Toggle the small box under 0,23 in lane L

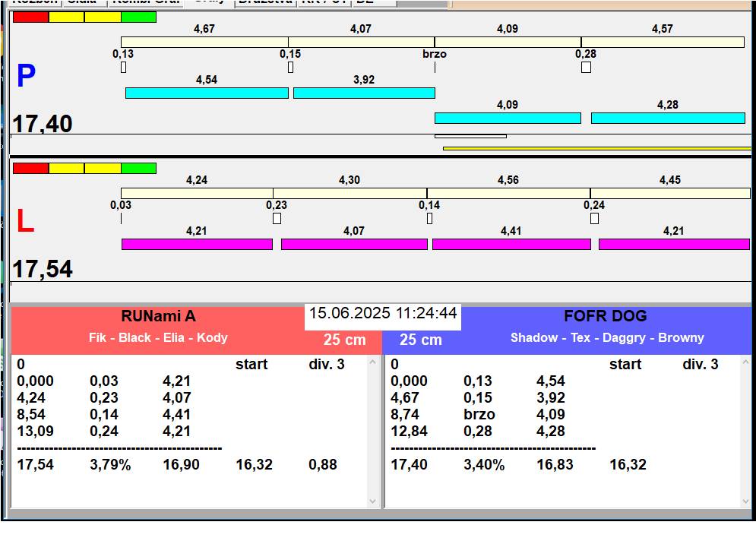click(x=277, y=219)
